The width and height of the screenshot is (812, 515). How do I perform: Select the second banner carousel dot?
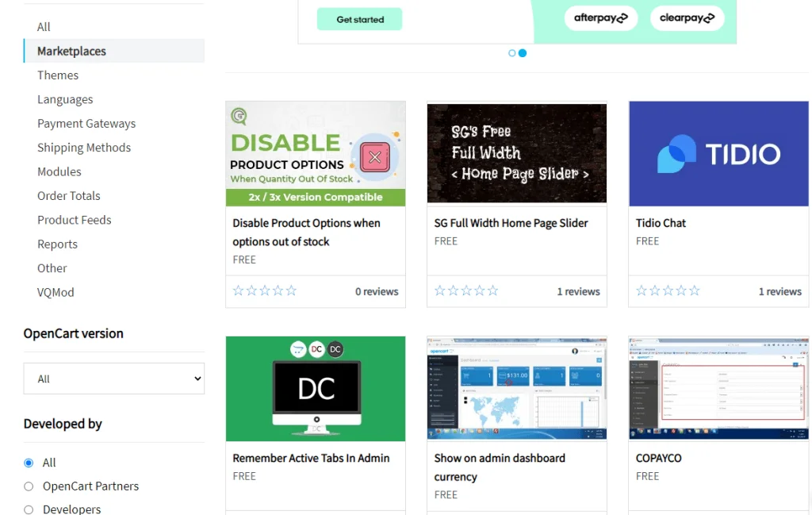click(523, 53)
